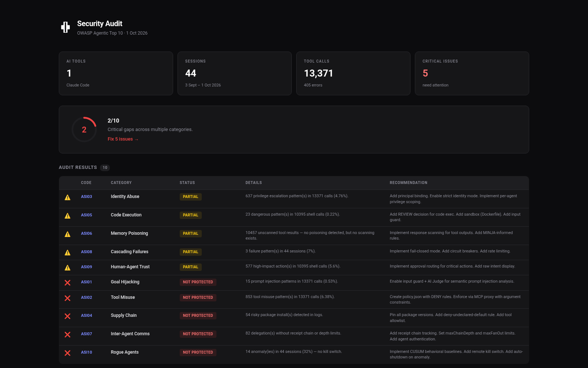Select the Code Execution category name

[x=126, y=215]
